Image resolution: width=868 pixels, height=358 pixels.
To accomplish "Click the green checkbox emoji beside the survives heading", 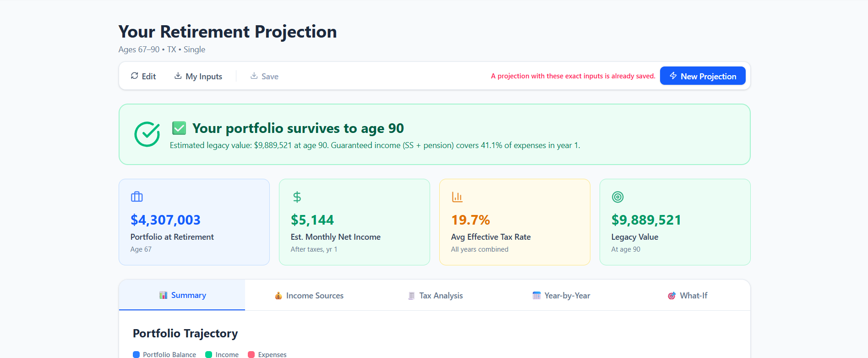I will pyautogui.click(x=179, y=128).
